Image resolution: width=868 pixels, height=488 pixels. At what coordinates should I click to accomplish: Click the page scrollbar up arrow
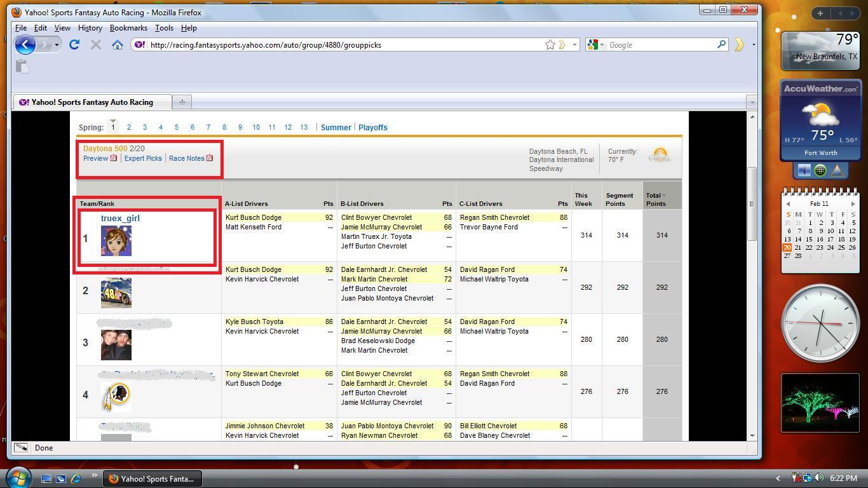[752, 116]
